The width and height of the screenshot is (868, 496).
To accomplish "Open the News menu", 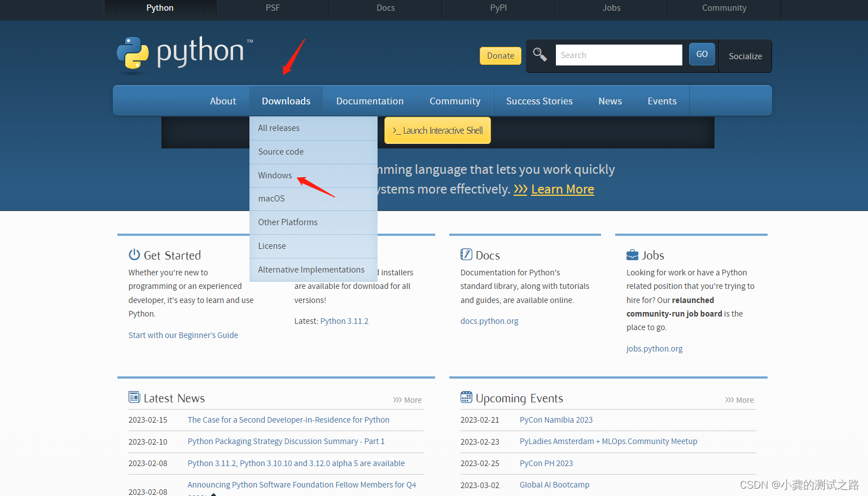I will coord(610,101).
